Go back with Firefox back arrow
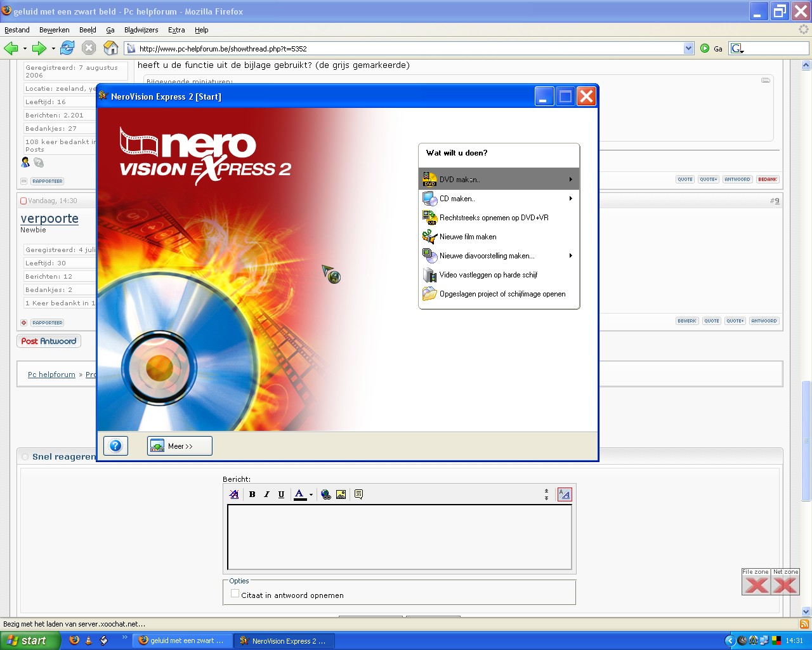 pyautogui.click(x=11, y=48)
